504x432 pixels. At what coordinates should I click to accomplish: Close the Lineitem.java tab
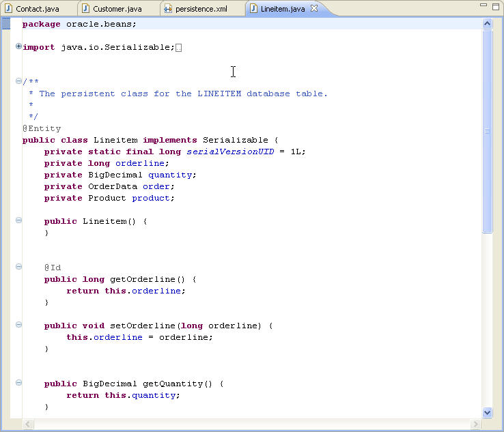(314, 8)
